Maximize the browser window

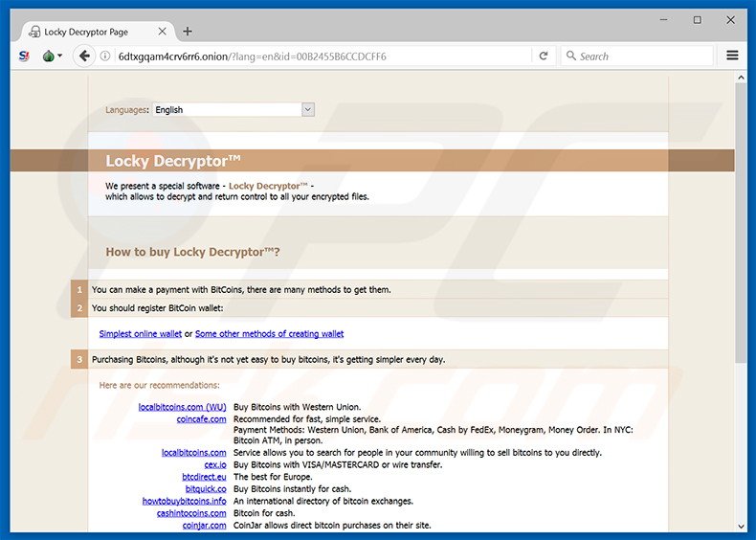click(x=698, y=20)
